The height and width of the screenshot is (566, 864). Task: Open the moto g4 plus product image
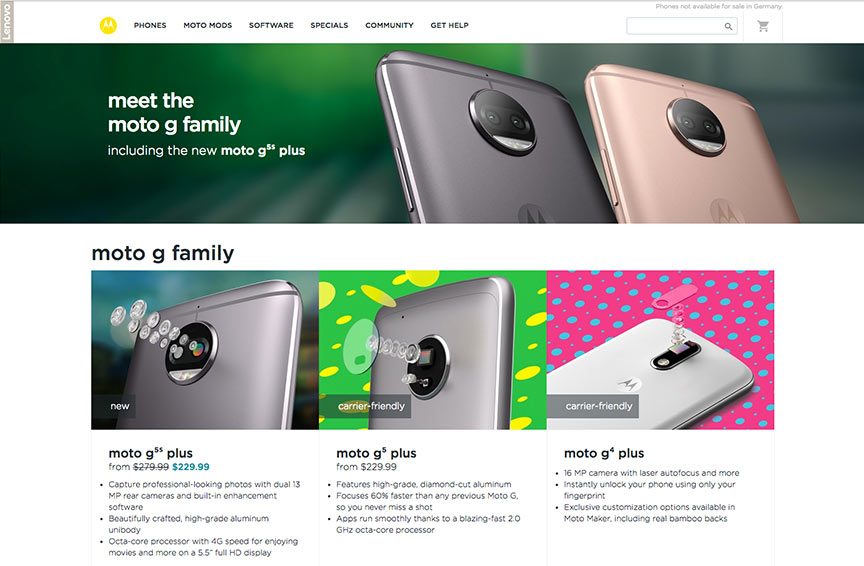click(660, 350)
